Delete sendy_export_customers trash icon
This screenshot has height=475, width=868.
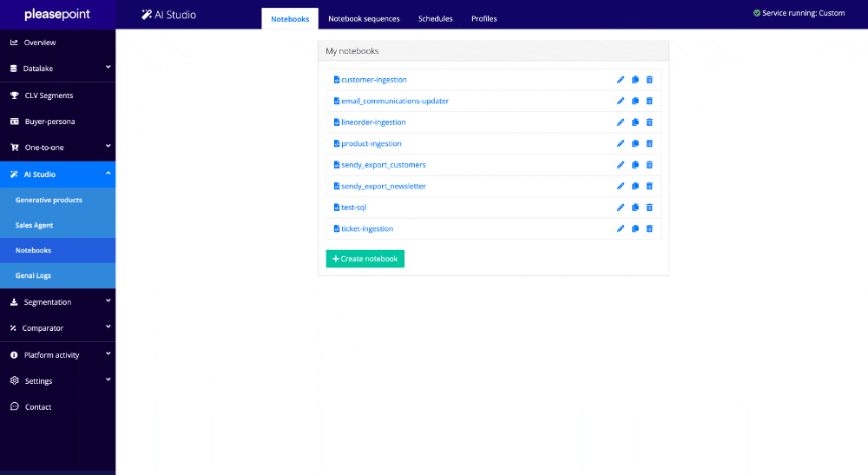coord(649,165)
